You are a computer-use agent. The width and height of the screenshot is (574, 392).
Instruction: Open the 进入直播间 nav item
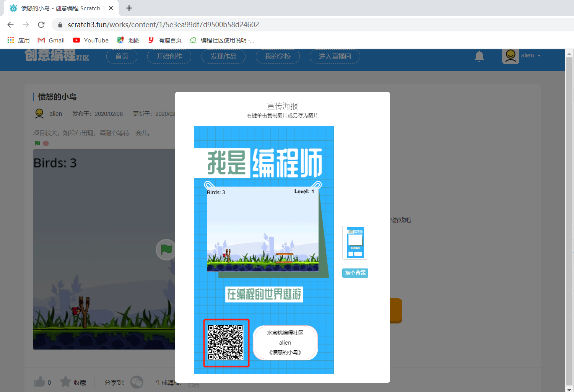point(335,56)
